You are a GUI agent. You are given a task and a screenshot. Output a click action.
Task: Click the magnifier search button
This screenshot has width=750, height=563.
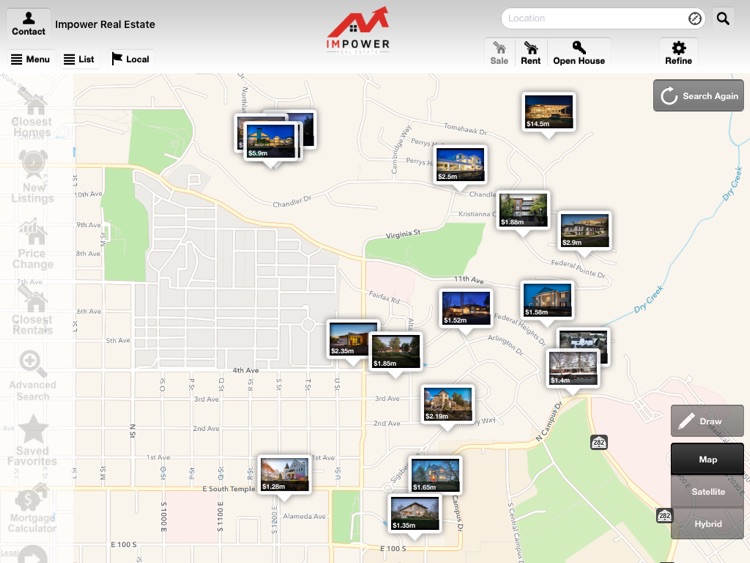pyautogui.click(x=723, y=19)
